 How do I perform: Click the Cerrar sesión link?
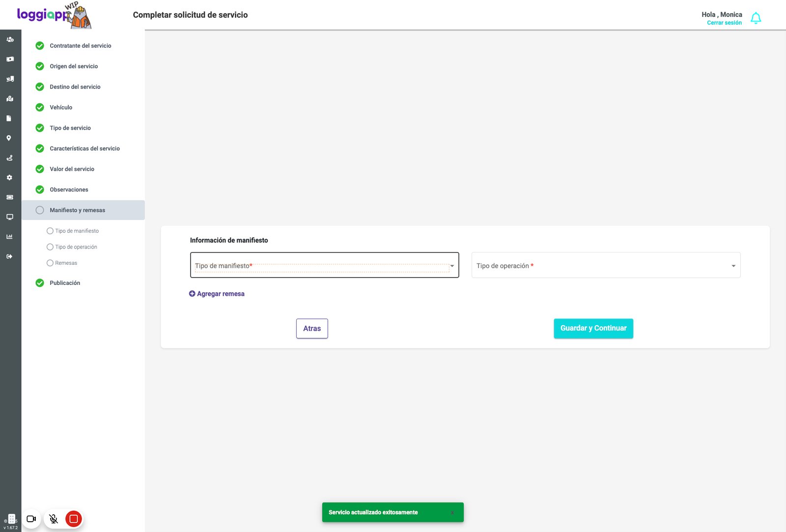pos(725,23)
